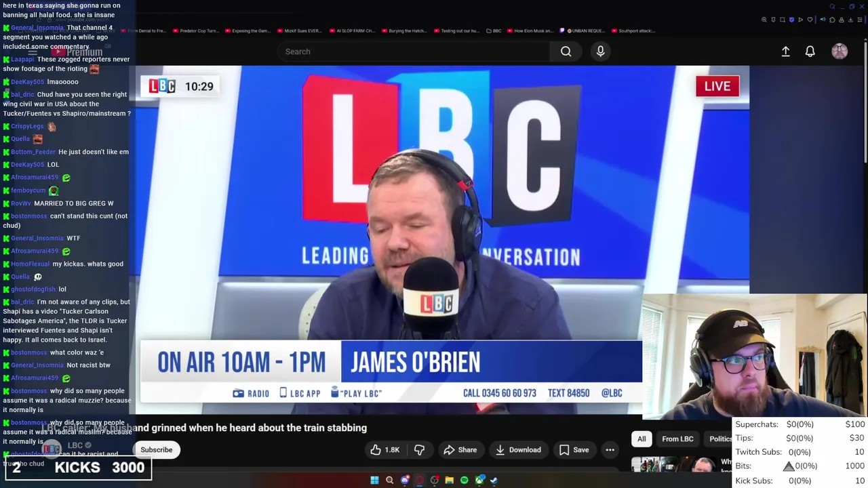This screenshot has width=868, height=488.
Task: Open the 'Mizkif Sues EVER...' bookmark
Action: tap(300, 30)
